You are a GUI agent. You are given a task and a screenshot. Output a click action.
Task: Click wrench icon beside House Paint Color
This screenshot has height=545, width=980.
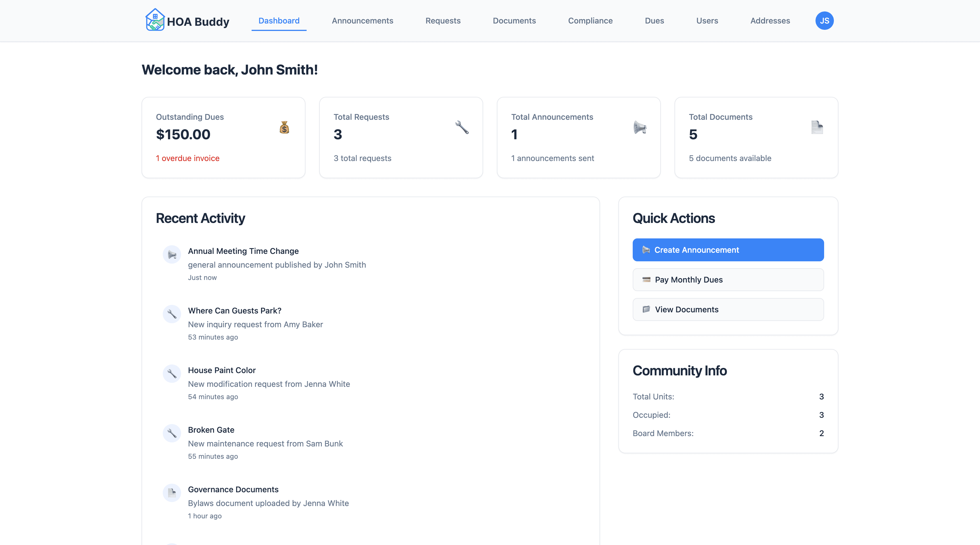(172, 373)
